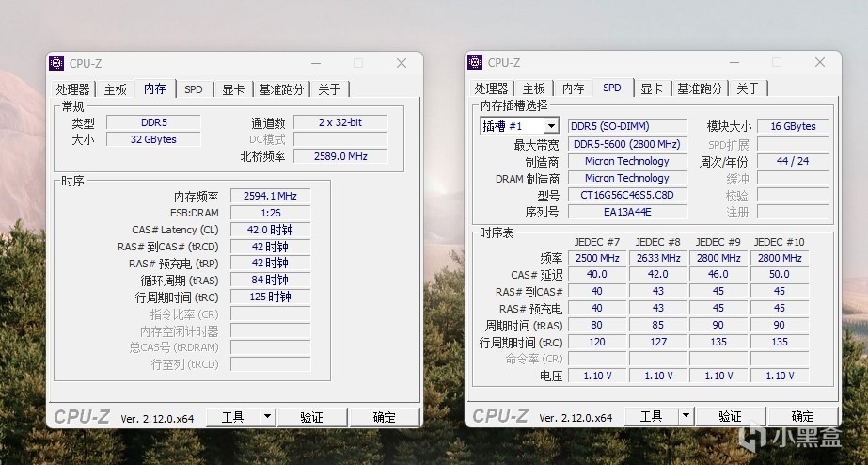Close the right CPU-Z window
The image size is (868, 465).
pos(820,63)
